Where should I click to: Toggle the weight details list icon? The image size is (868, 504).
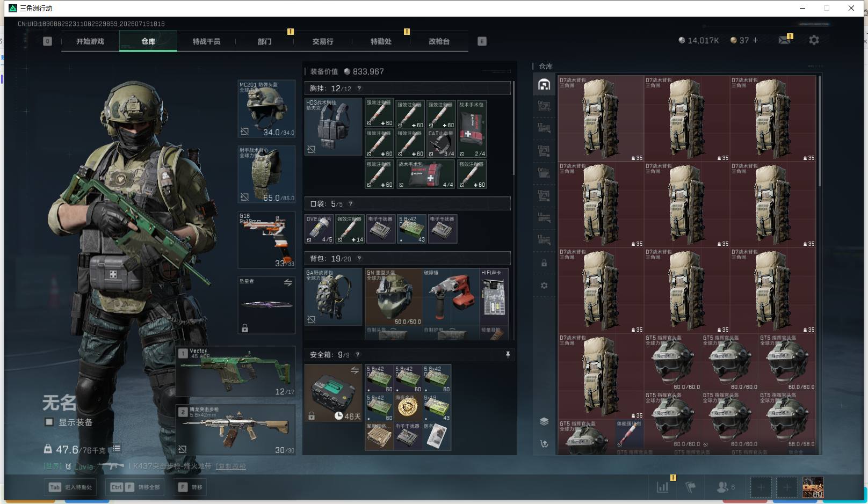(x=117, y=448)
